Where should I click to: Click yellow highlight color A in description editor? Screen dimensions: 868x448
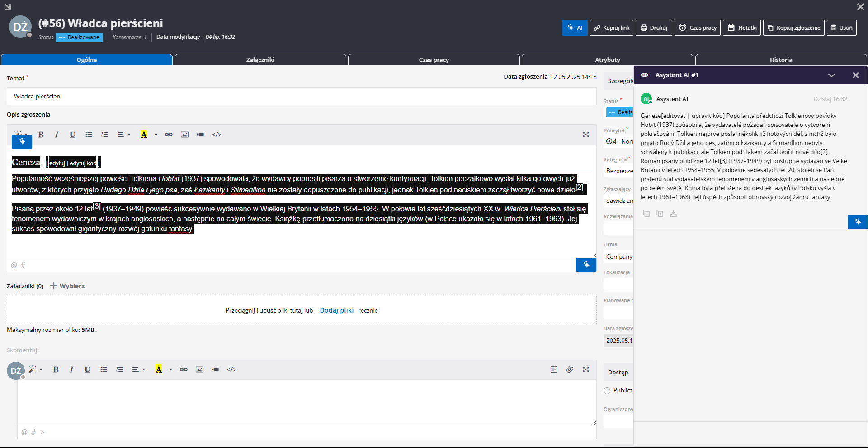(144, 135)
